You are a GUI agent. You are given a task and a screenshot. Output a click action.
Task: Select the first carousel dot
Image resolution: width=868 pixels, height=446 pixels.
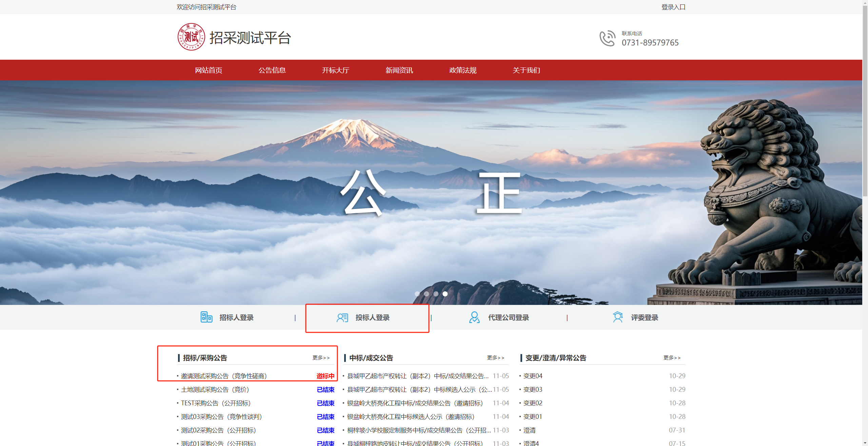417,294
